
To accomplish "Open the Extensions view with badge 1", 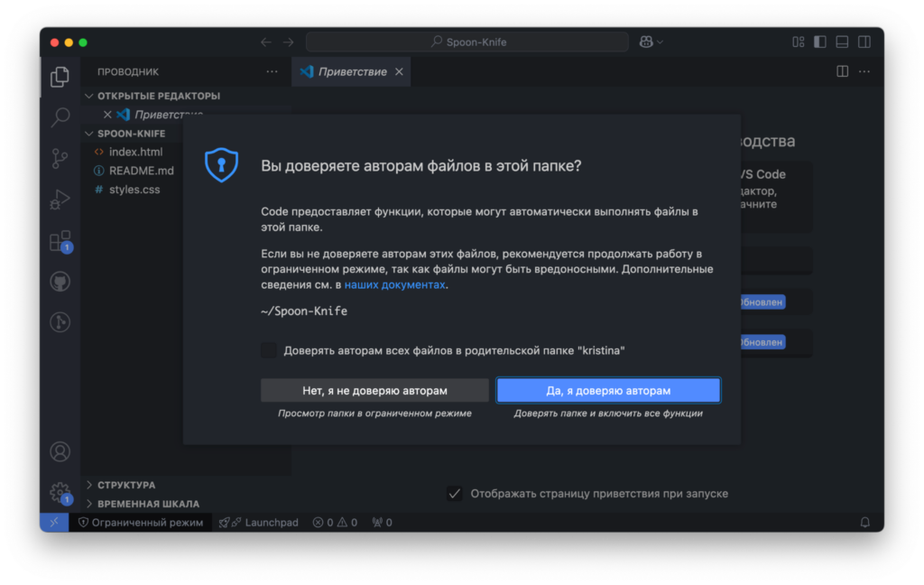I will [60, 239].
